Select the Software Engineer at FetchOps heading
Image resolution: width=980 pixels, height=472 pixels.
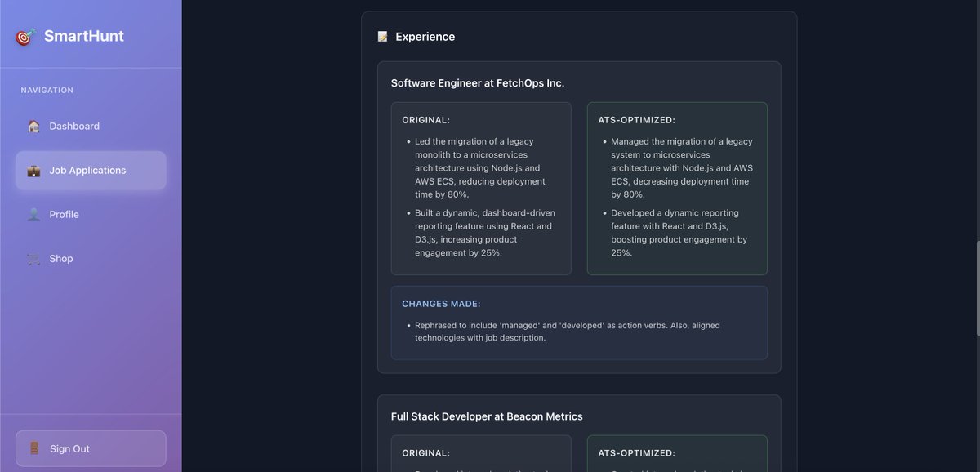pyautogui.click(x=478, y=82)
